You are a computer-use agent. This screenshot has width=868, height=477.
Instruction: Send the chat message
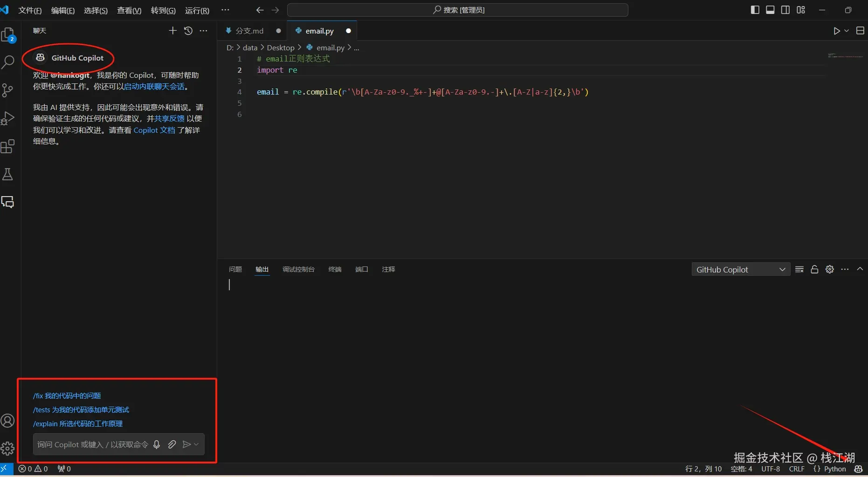(186, 444)
